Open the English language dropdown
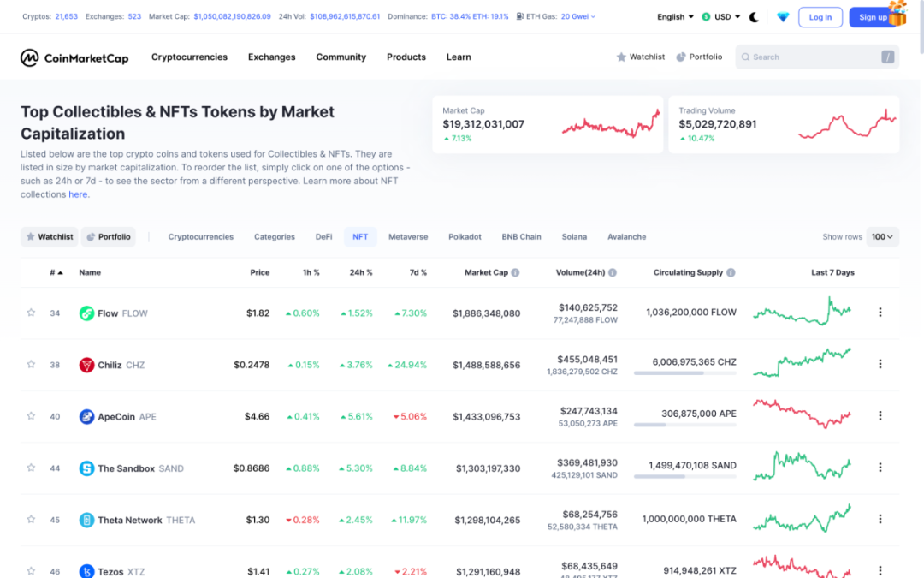Viewport: 924px width, 578px height. coord(675,17)
